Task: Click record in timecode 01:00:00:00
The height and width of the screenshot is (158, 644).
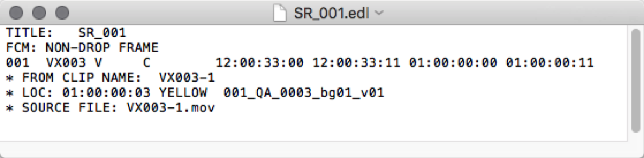Action: (453, 63)
